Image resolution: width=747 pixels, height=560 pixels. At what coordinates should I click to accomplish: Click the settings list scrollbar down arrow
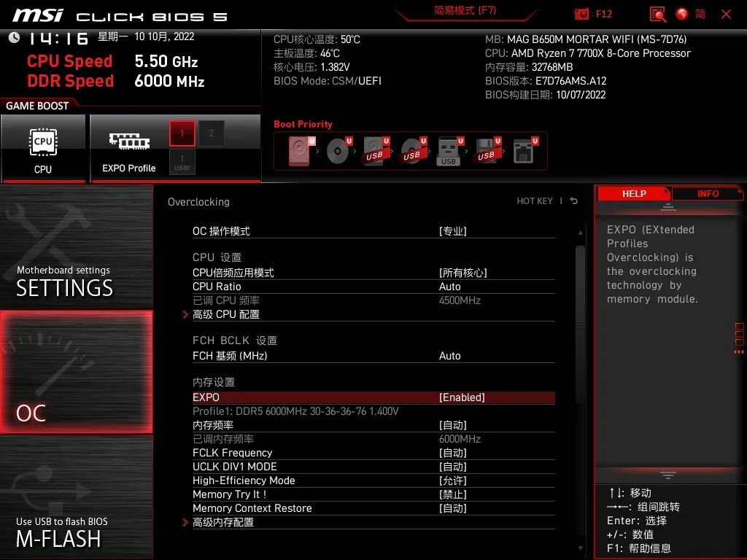(580, 548)
